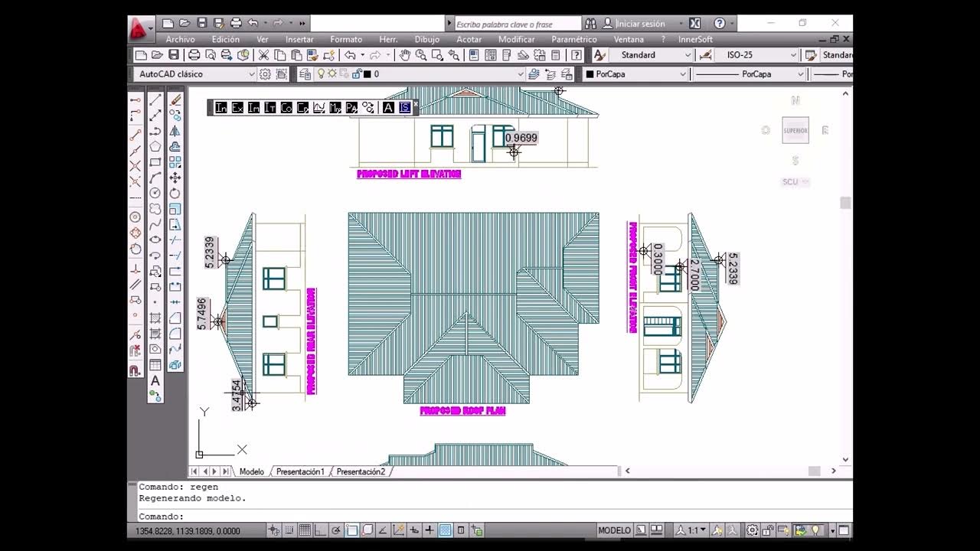The width and height of the screenshot is (980, 551).
Task: Select the Pan hand tool
Action: (x=405, y=54)
